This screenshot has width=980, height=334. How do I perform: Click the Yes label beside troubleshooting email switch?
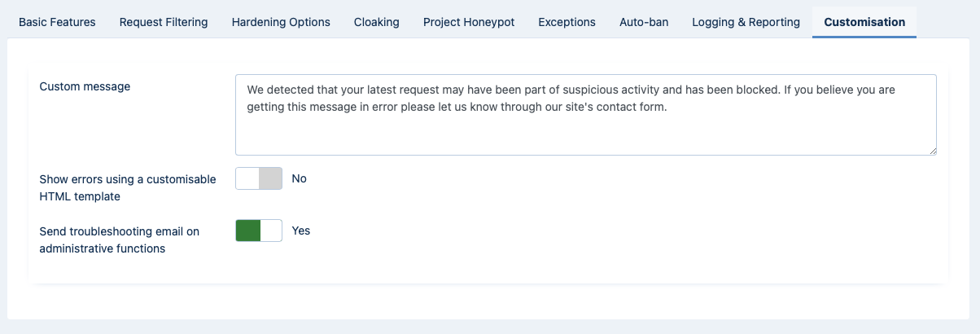(x=301, y=231)
